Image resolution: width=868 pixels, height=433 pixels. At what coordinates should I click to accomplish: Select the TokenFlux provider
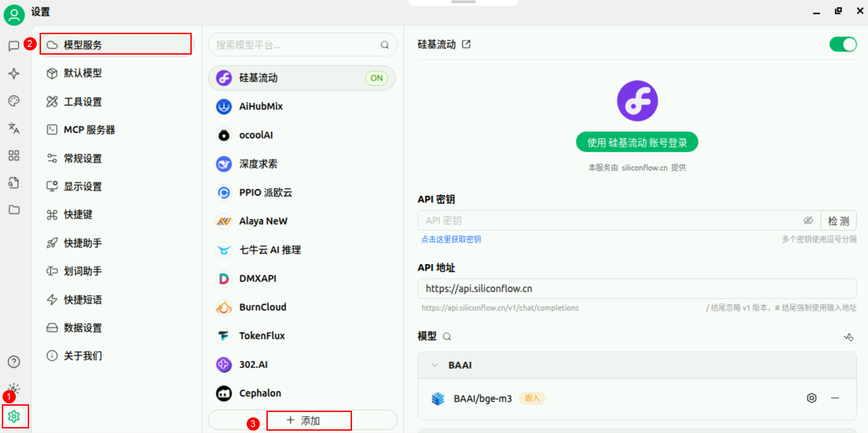coord(301,336)
